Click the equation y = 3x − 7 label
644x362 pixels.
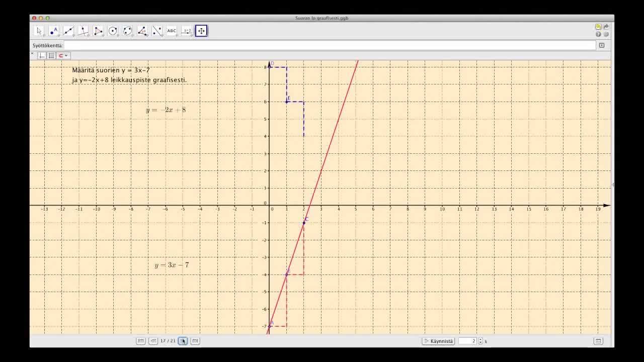pos(172,265)
